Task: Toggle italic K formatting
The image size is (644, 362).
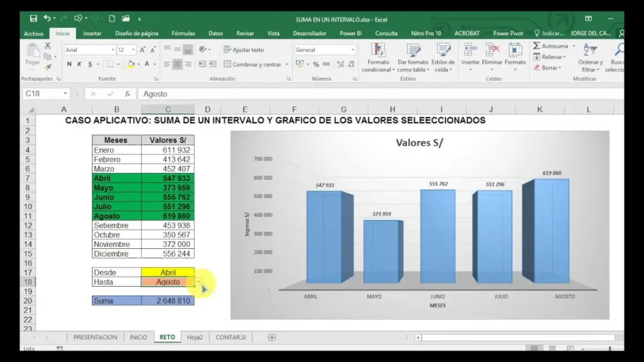Action: tap(79, 64)
